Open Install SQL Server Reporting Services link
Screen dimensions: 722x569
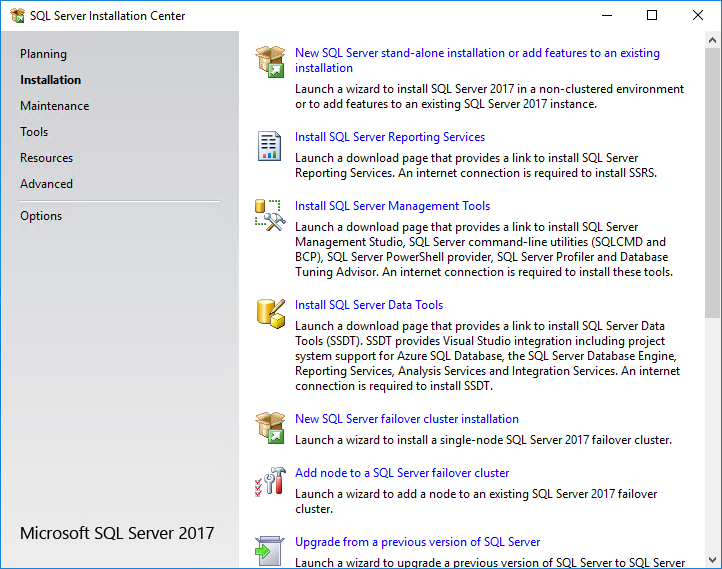(x=390, y=137)
